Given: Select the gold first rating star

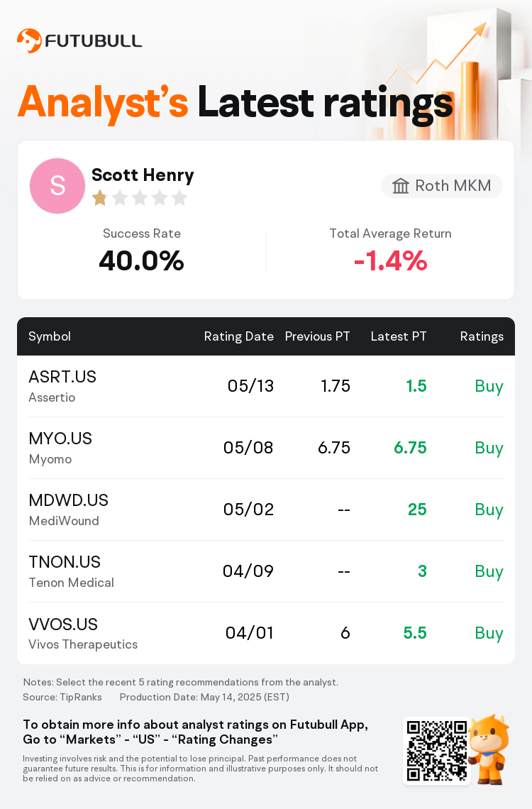Looking at the screenshot, I should [x=99, y=197].
